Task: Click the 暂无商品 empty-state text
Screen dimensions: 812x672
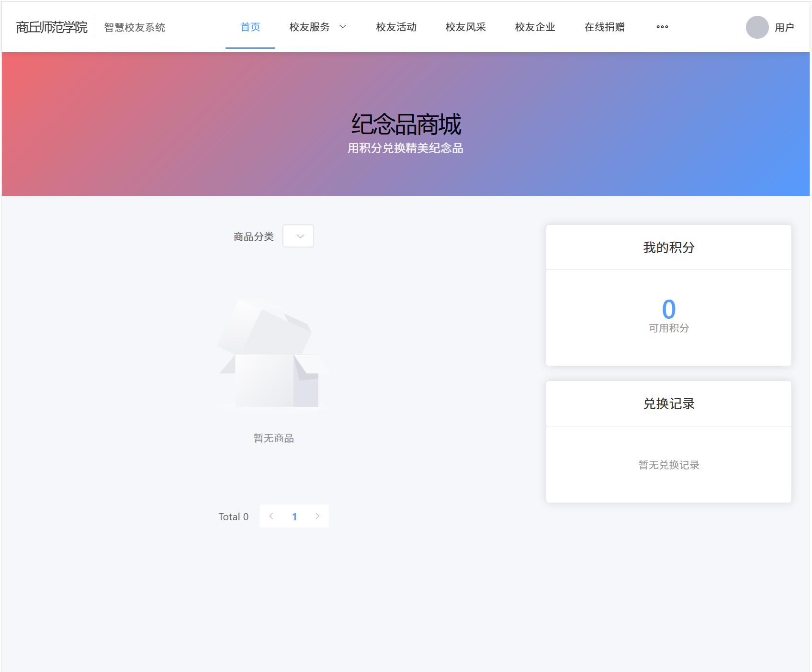Action: point(273,438)
